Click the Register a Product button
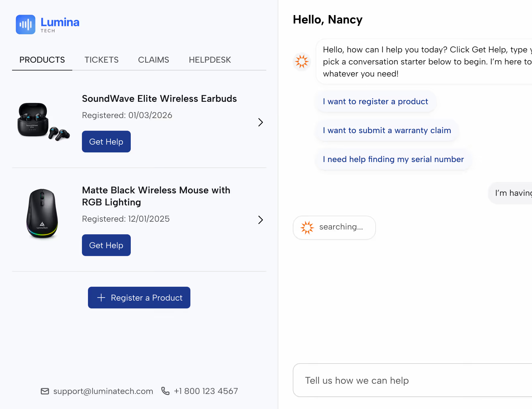This screenshot has width=532, height=409. point(139,298)
